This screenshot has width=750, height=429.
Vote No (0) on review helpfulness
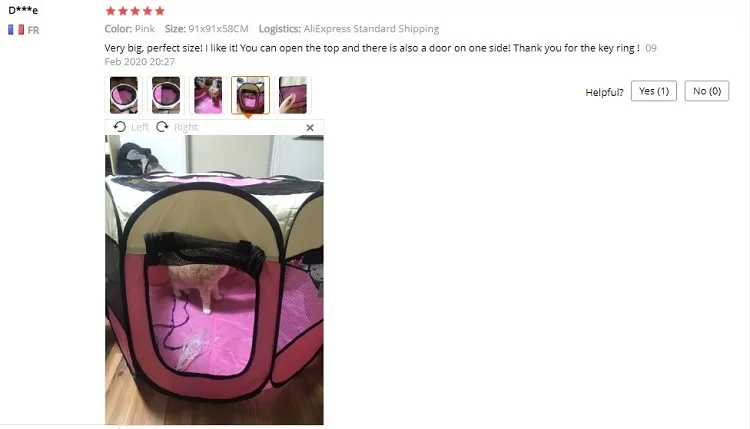pos(707,91)
